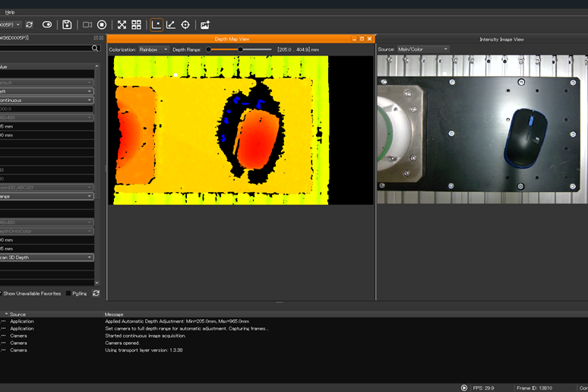Select 'Set camera to full depth range' log message

[x=187, y=328]
